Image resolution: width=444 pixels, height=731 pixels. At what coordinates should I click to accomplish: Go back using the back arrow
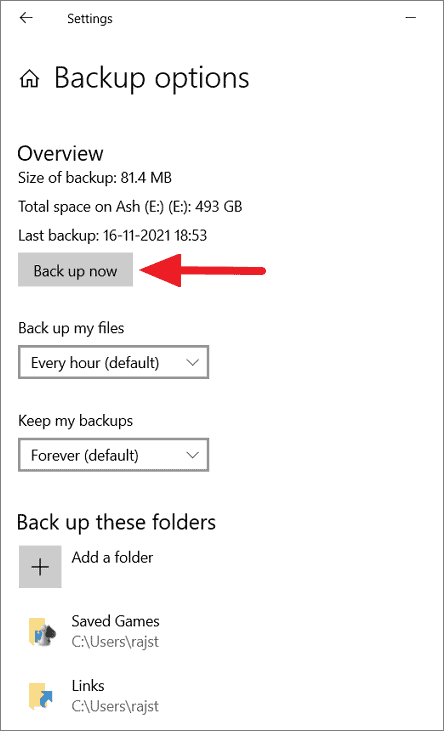26,18
